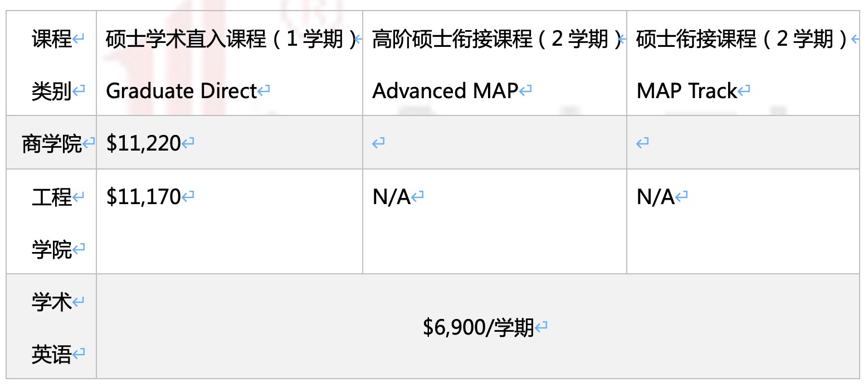Image resolution: width=868 pixels, height=387 pixels.
Task: Click the empty 商学院 cell under Advanced MAP
Action: pyautogui.click(x=494, y=143)
